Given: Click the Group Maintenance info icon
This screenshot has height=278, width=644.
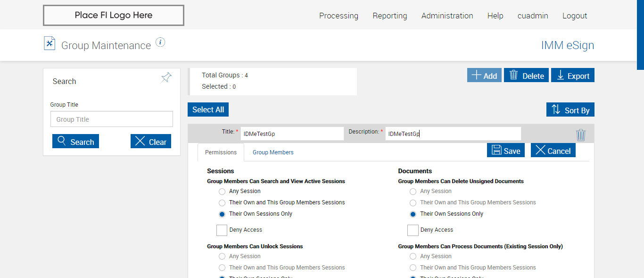Looking at the screenshot, I should coord(160,42).
